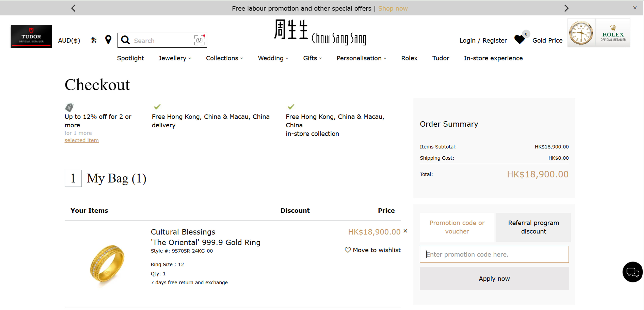Follow the selected item link
Viewport: 644px width, 310px height.
[x=82, y=140]
